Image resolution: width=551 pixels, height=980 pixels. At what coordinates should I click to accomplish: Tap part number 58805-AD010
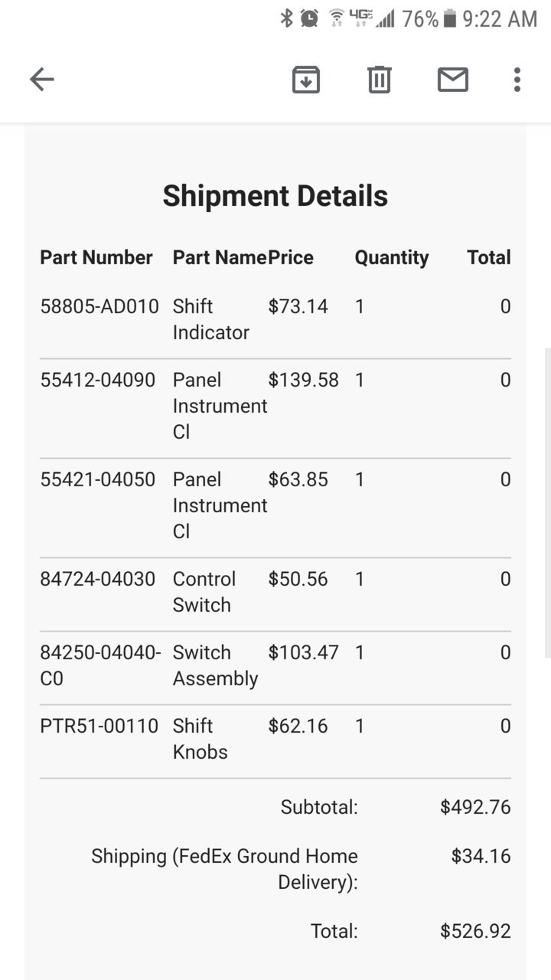coord(99,307)
